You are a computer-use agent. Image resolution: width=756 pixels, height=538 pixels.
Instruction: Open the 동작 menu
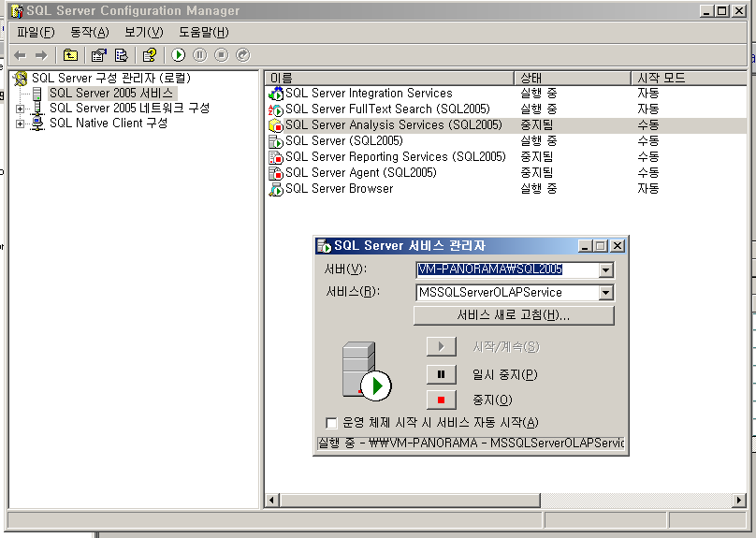89,33
